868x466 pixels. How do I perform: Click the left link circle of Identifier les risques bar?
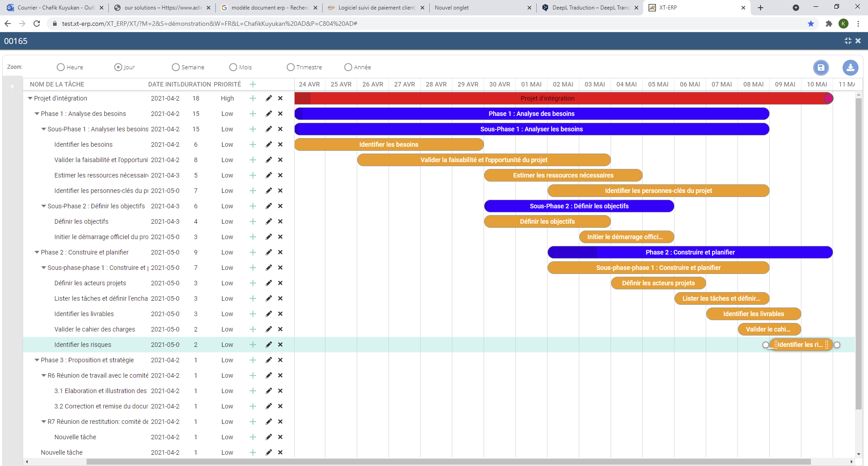click(766, 345)
